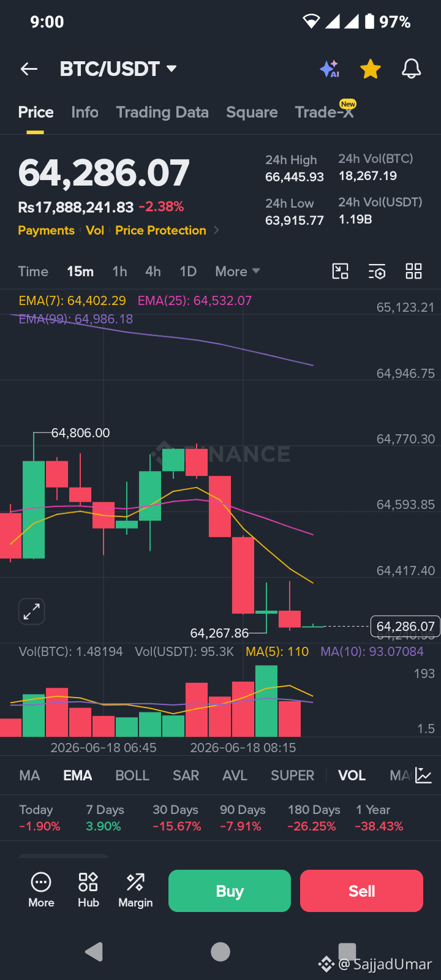Tap the Android recent apps button
The height and width of the screenshot is (980, 441).
[347, 951]
